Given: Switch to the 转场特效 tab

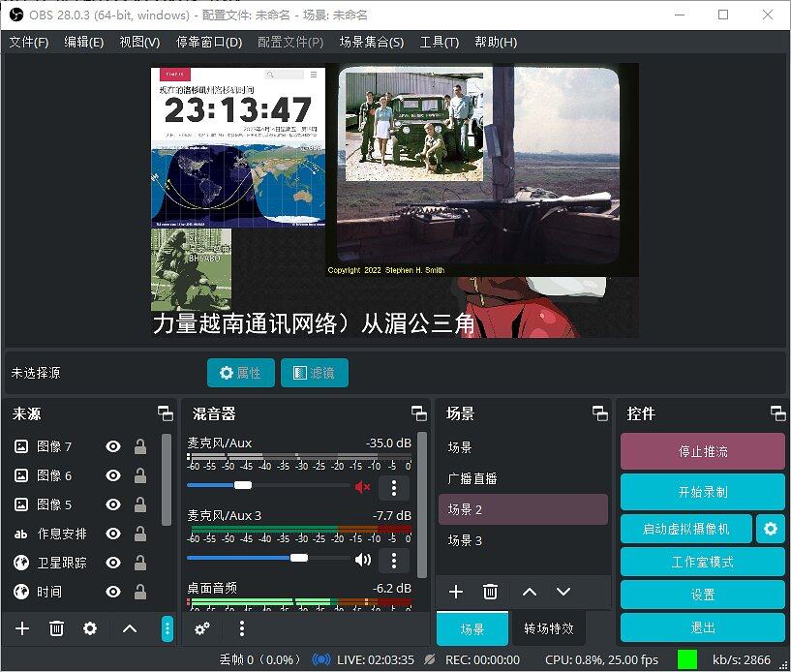Looking at the screenshot, I should pos(549,628).
